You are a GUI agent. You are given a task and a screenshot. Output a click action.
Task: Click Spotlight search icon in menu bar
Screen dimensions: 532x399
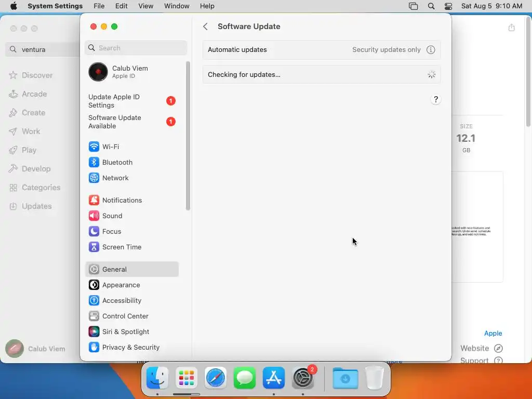431,6
